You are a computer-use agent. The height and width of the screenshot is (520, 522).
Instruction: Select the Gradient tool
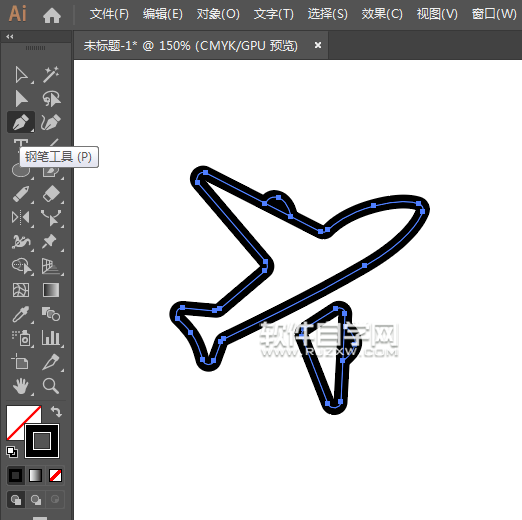pos(51,290)
